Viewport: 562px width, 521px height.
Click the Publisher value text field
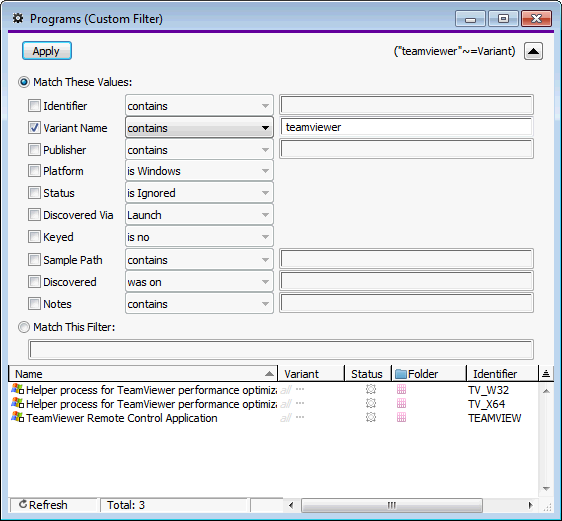click(x=406, y=149)
